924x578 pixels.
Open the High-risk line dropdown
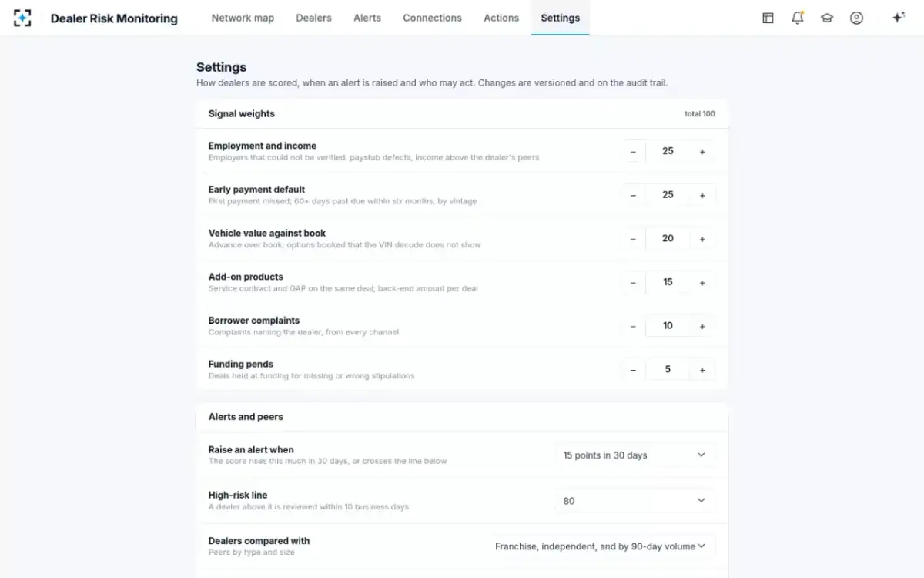[x=634, y=501]
